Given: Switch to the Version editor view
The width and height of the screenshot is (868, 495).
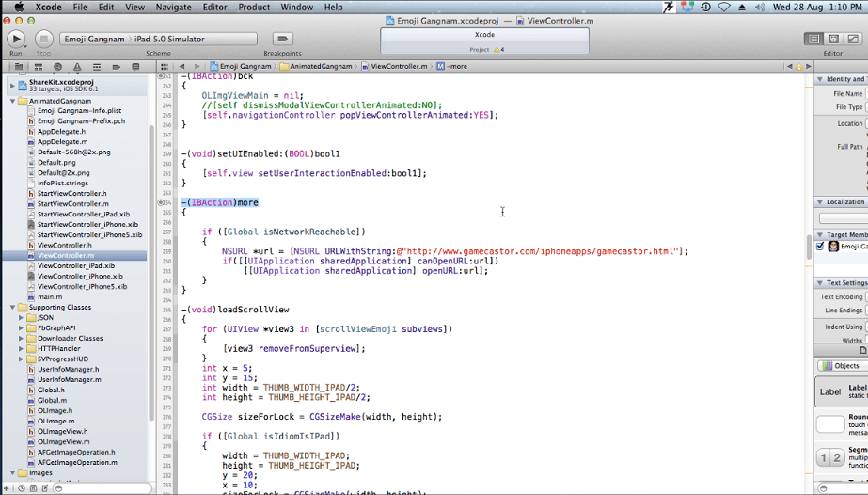Looking at the screenshot, I should (853, 39).
